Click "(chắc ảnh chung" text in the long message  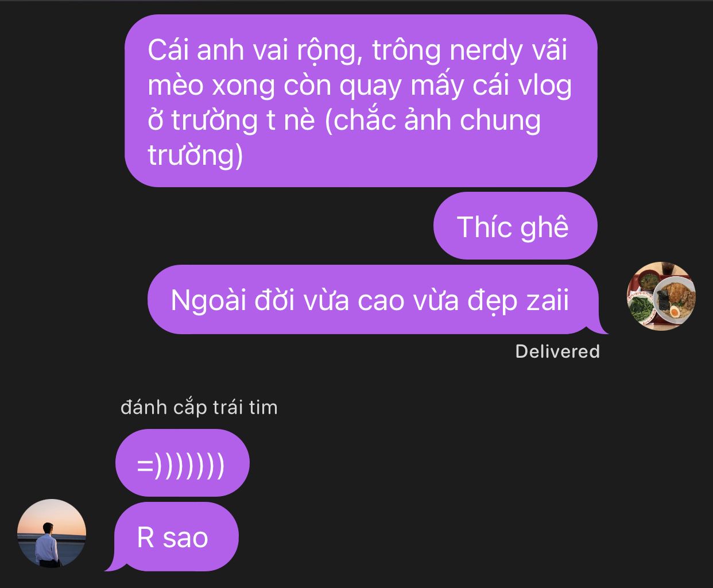click(x=433, y=120)
